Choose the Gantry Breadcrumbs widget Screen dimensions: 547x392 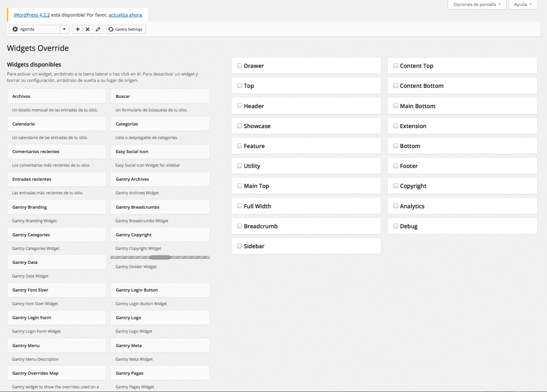point(160,207)
